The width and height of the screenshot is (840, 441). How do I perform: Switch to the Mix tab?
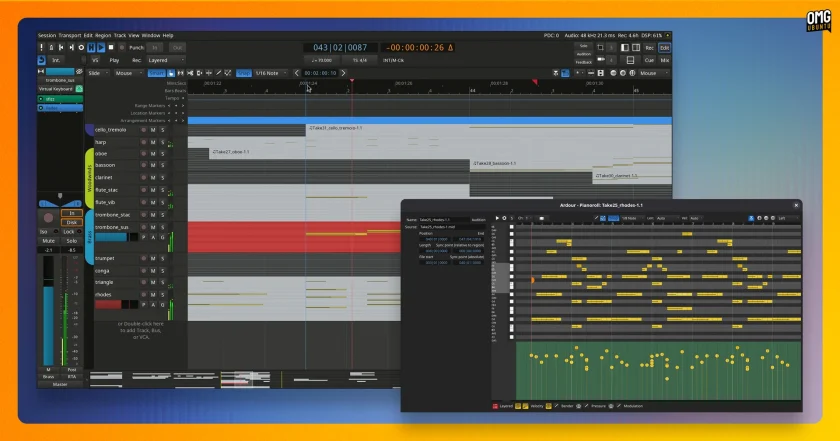pos(665,60)
